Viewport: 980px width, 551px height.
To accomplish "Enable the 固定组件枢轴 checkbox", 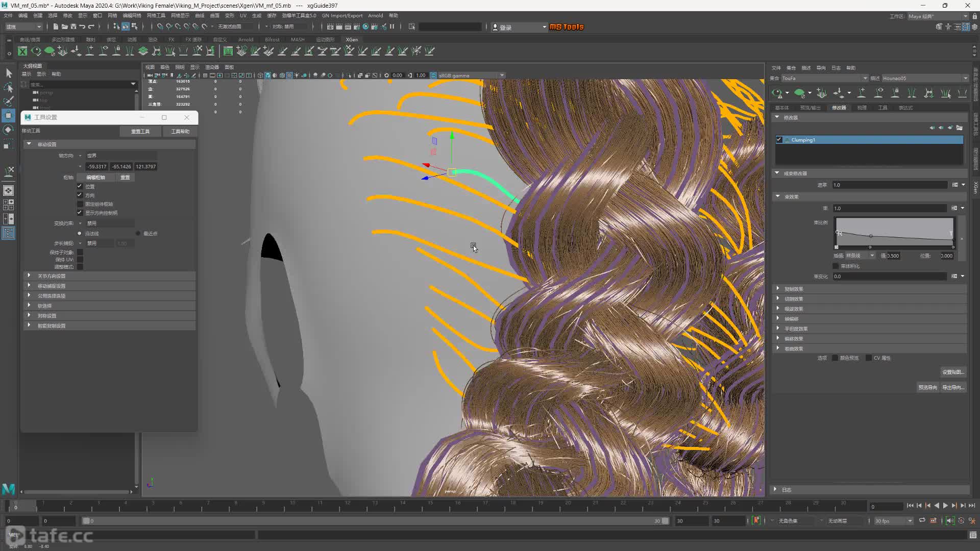I will [80, 204].
